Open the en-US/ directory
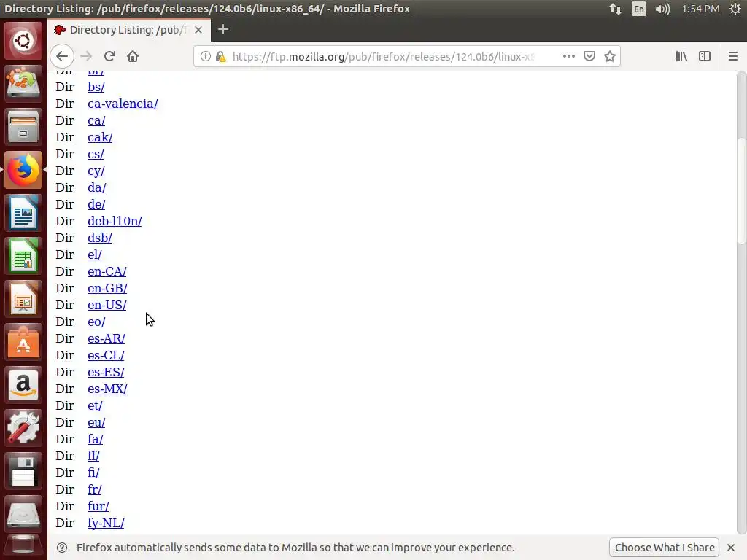This screenshot has width=747, height=560. 107,305
